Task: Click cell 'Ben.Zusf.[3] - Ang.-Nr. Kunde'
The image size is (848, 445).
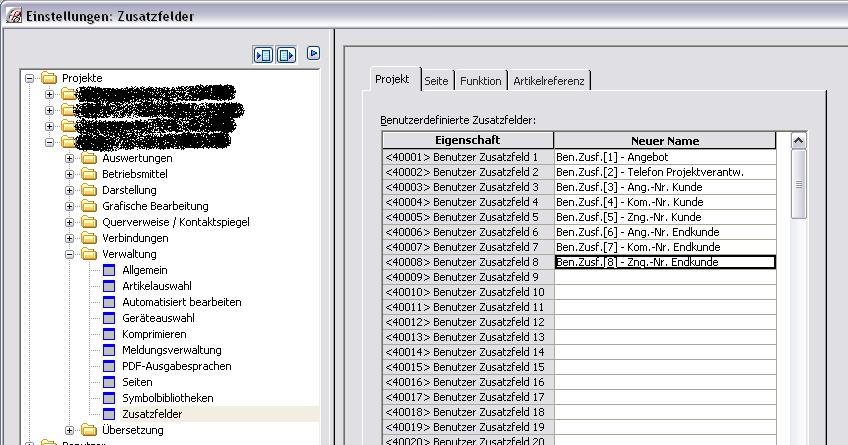Action: (665, 187)
